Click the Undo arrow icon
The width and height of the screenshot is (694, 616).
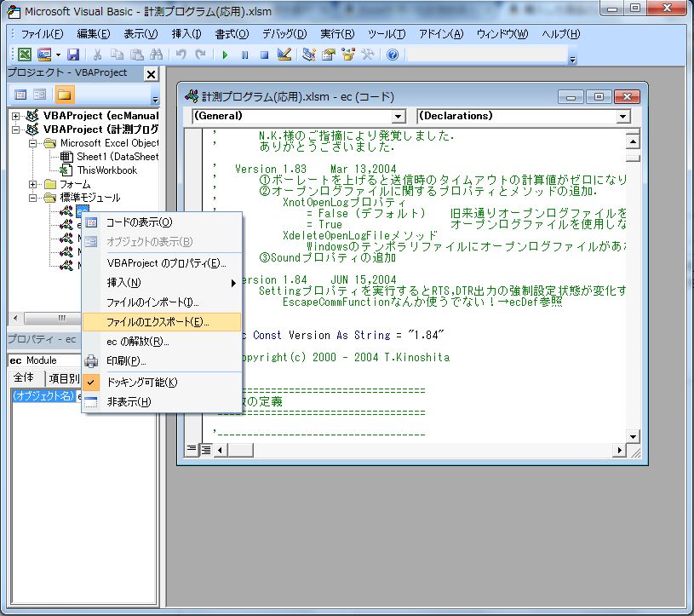tap(181, 55)
